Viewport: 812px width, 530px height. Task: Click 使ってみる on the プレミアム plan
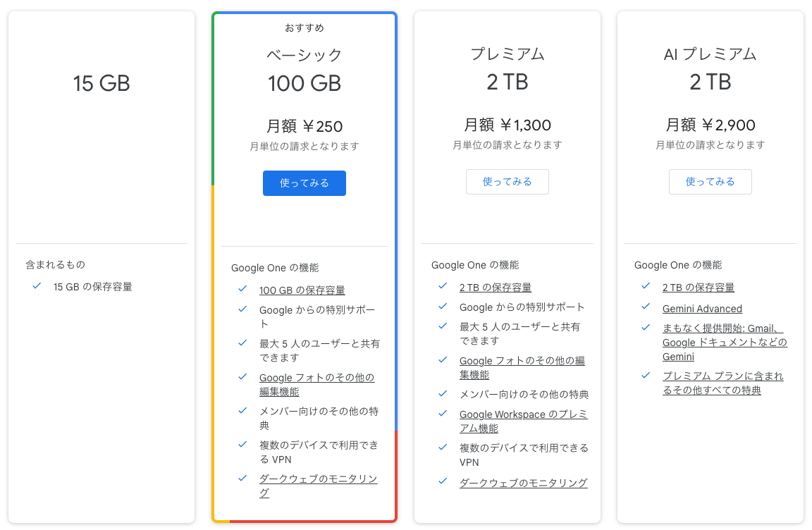pyautogui.click(x=507, y=181)
